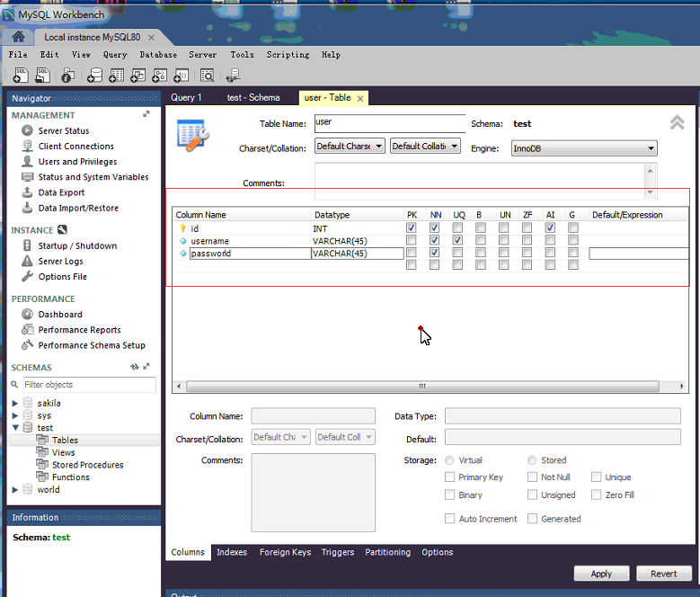Viewport: 700px width, 597px height.
Task: Select Virtual storage radio button
Action: point(449,460)
